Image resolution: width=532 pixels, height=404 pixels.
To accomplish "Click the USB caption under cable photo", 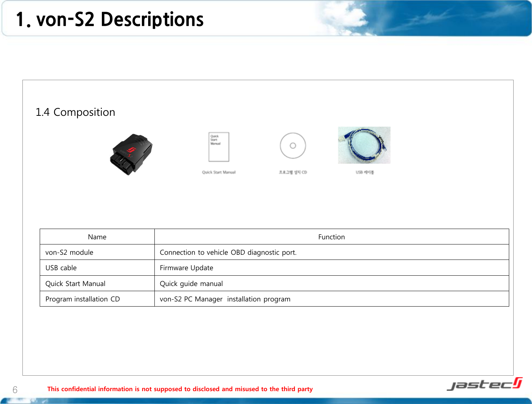I will 364,172.
